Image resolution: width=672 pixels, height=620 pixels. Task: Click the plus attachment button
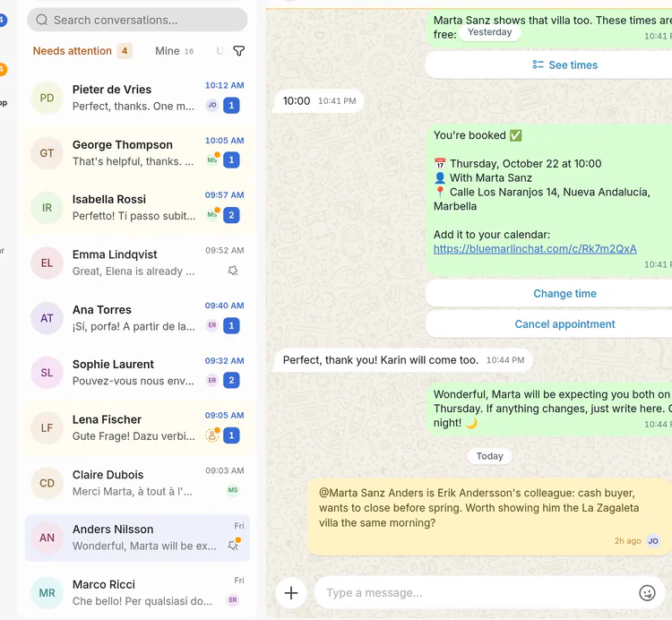pyautogui.click(x=291, y=593)
